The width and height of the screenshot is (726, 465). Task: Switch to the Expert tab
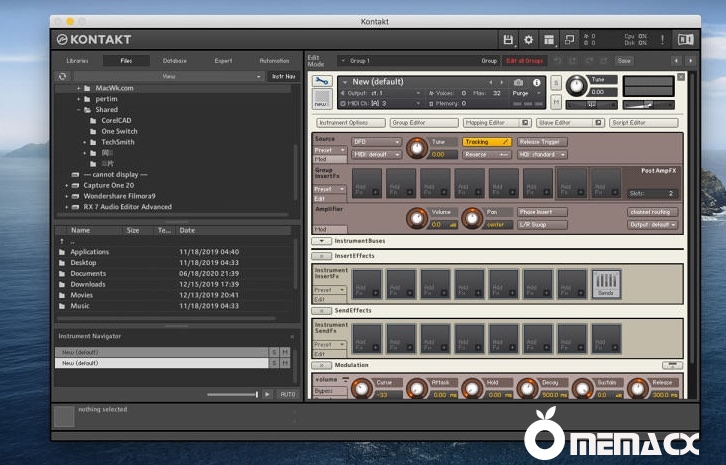coord(223,61)
